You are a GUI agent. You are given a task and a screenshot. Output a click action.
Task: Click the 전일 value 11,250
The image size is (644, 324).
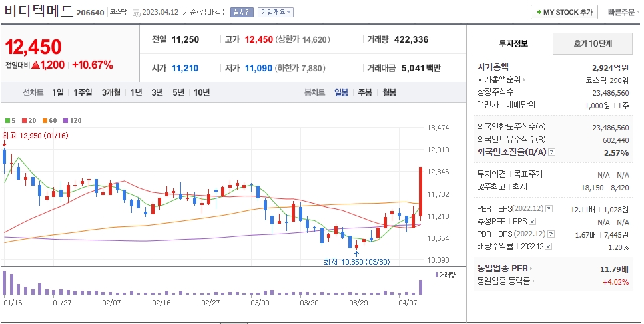pyautogui.click(x=185, y=40)
